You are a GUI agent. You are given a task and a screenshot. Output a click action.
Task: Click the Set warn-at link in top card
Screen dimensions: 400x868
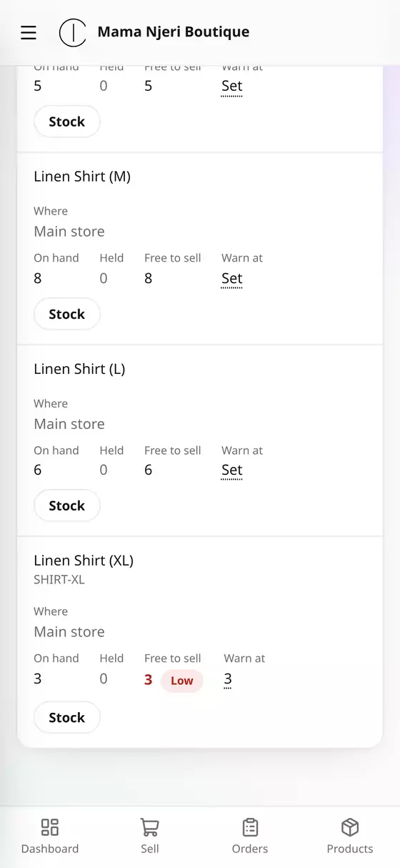pyautogui.click(x=232, y=87)
